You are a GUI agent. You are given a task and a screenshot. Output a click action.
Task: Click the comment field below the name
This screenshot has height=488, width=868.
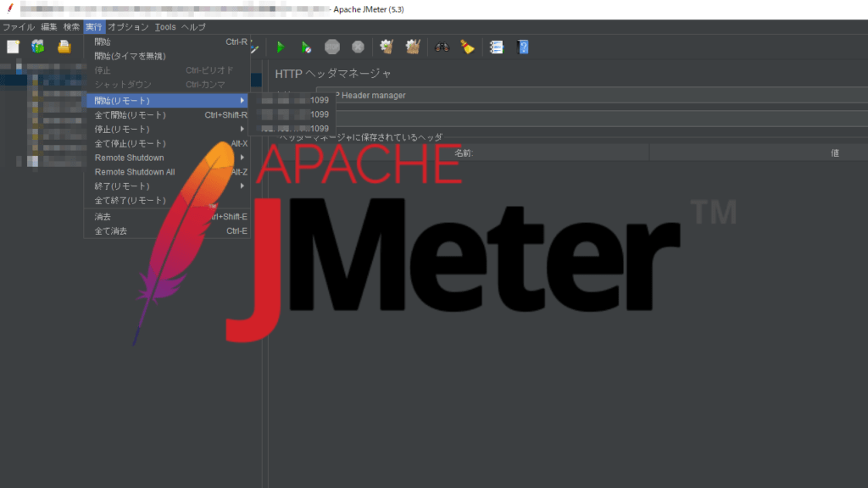(592, 118)
